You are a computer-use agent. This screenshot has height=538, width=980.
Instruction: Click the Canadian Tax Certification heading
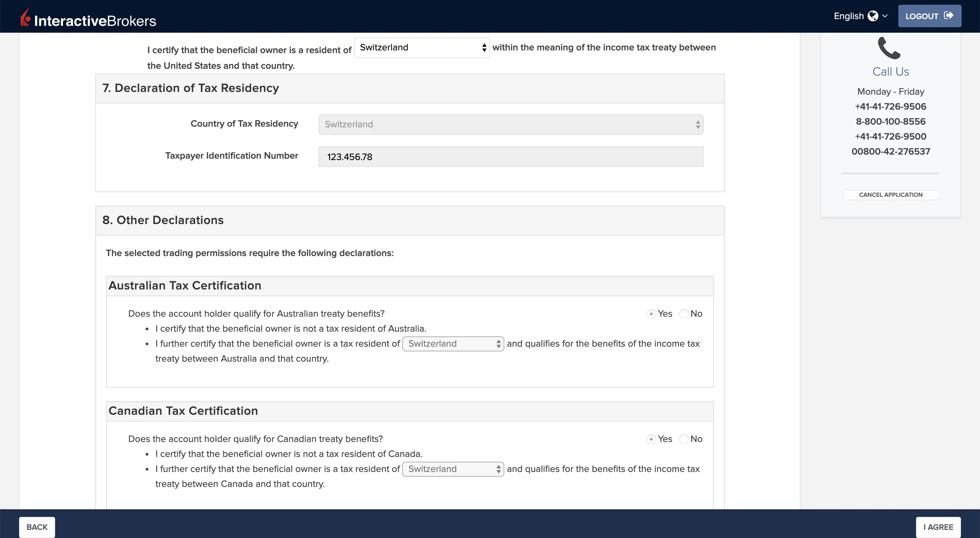pos(183,411)
